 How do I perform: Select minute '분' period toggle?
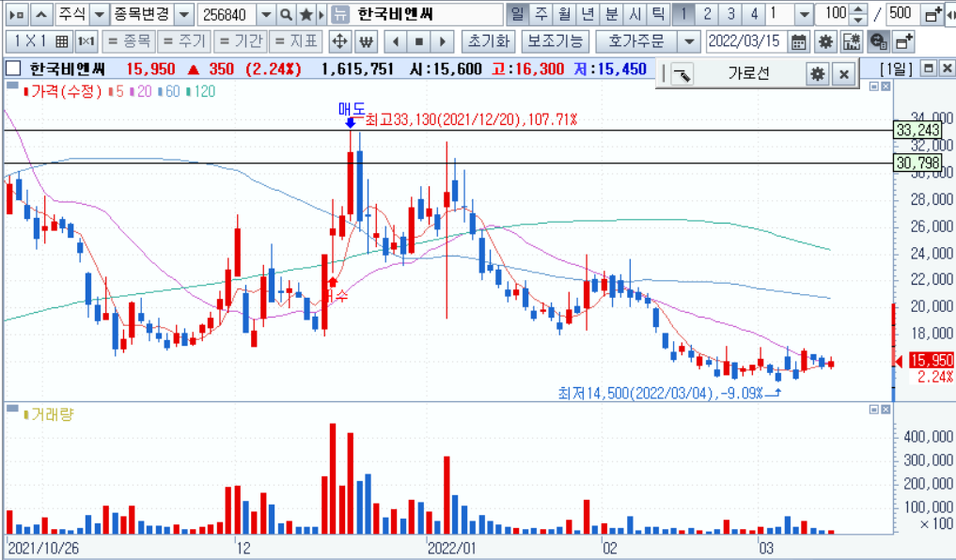tap(611, 14)
